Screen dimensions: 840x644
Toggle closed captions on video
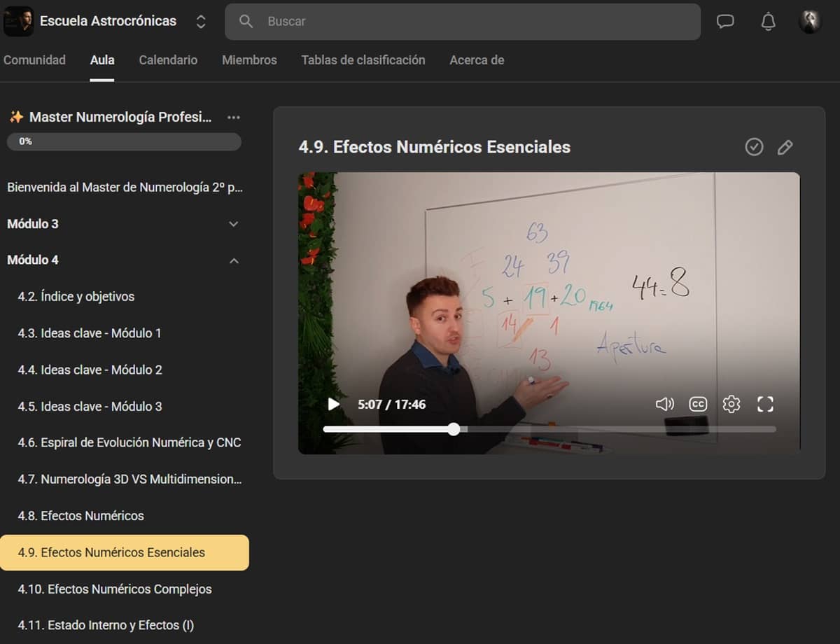point(698,404)
